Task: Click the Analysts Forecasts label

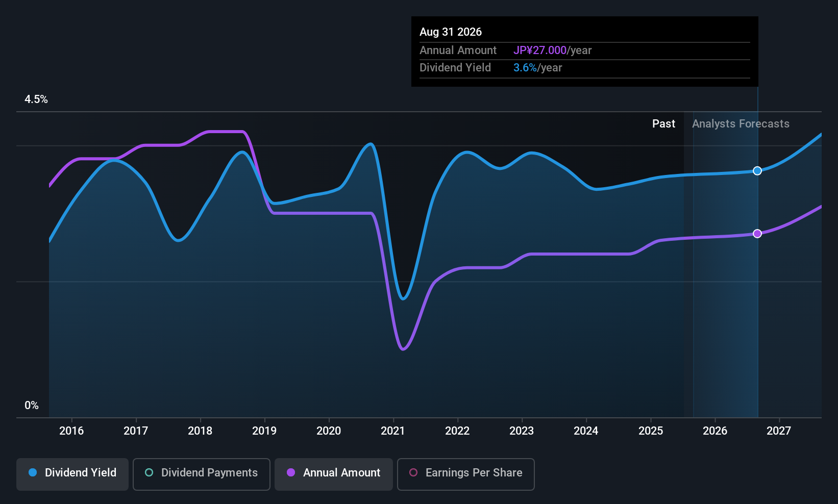Action: 741,124
